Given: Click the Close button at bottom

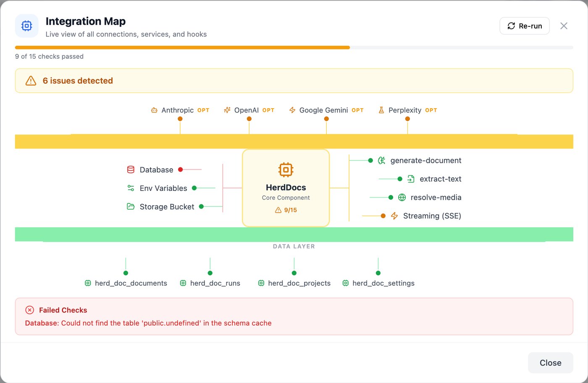Looking at the screenshot, I should point(550,363).
